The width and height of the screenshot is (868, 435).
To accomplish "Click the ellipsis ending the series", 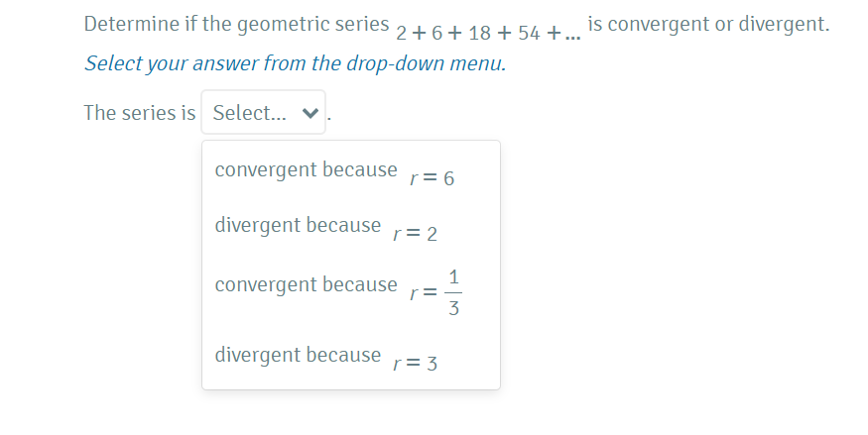I will [571, 36].
